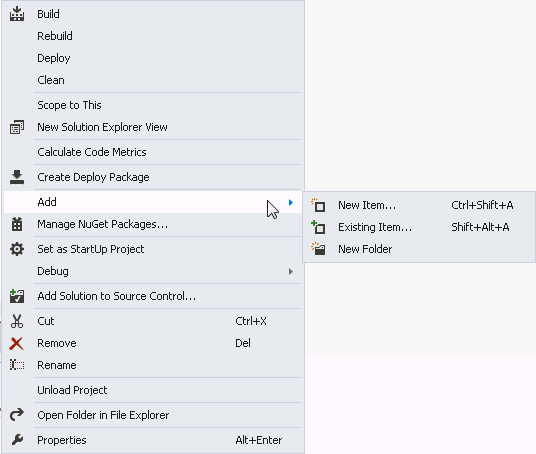The width and height of the screenshot is (536, 454).
Task: Click the Set as StartUp Project gear icon
Action: (x=17, y=249)
